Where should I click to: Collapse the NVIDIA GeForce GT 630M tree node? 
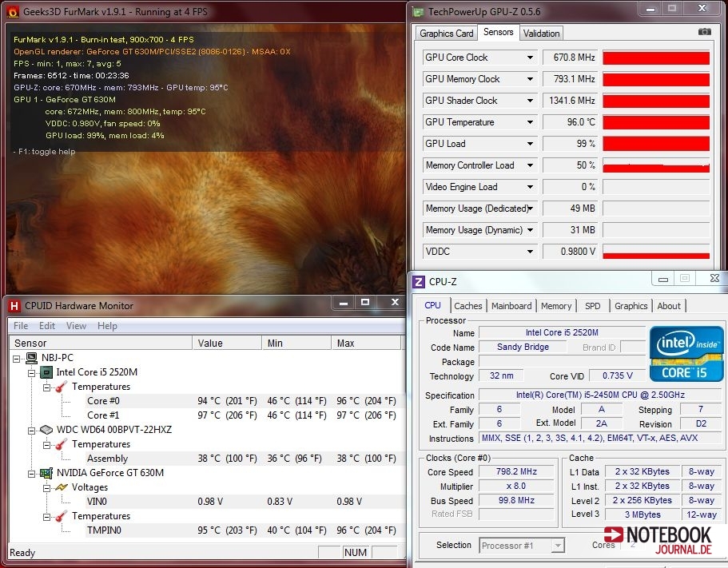pos(32,474)
